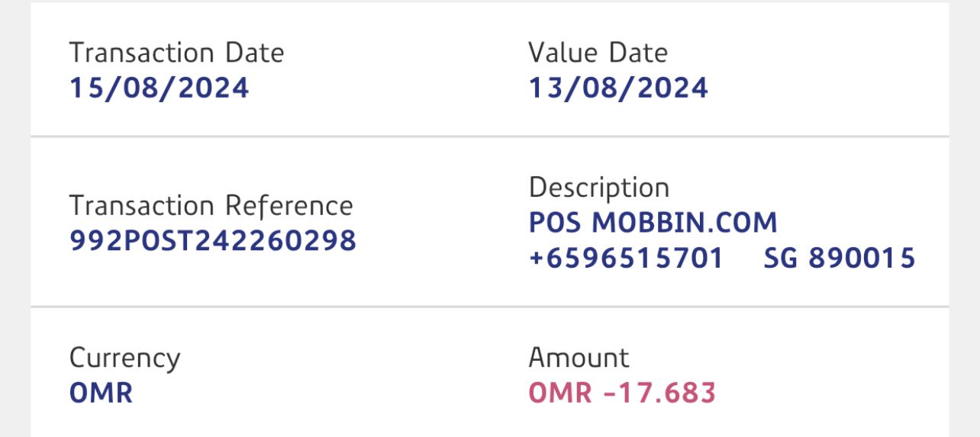
Task: Tap the phone number +6596515701
Action: coord(626,259)
